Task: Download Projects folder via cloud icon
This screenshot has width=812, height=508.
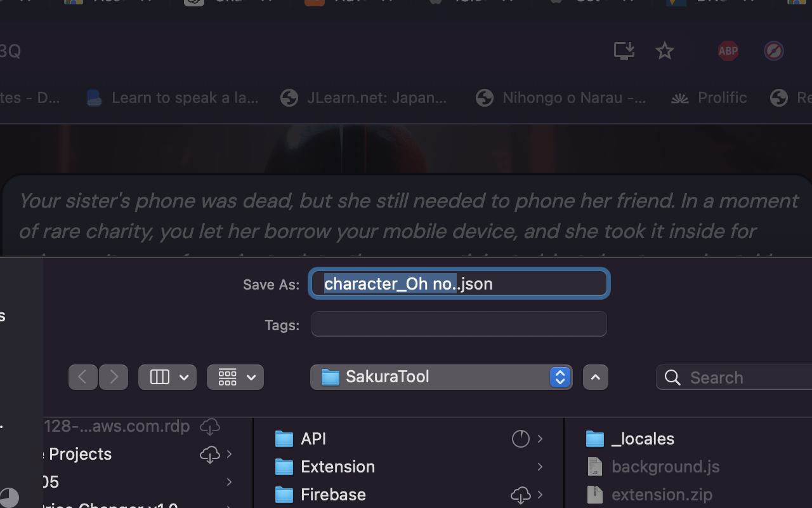Action: click(209, 454)
